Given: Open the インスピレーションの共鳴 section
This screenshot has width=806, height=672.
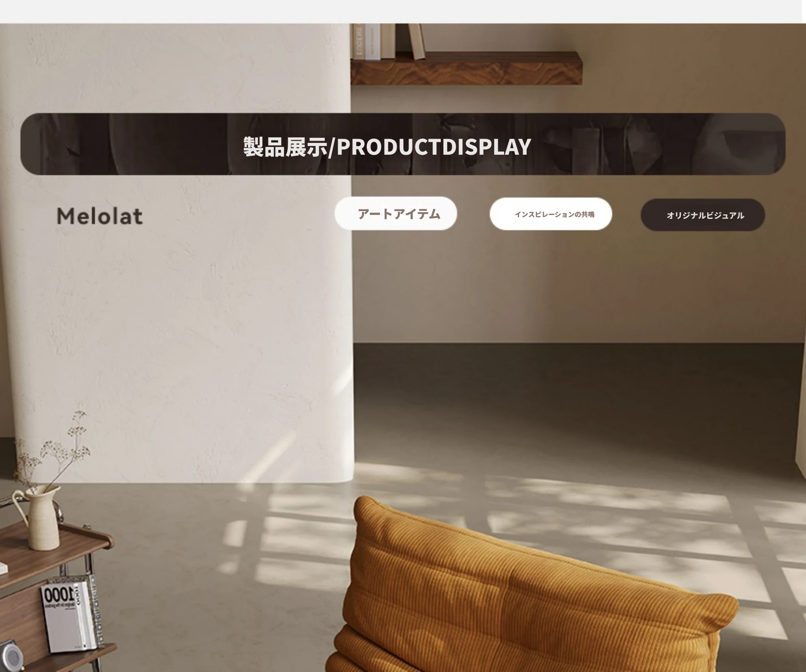Looking at the screenshot, I should [x=551, y=214].
